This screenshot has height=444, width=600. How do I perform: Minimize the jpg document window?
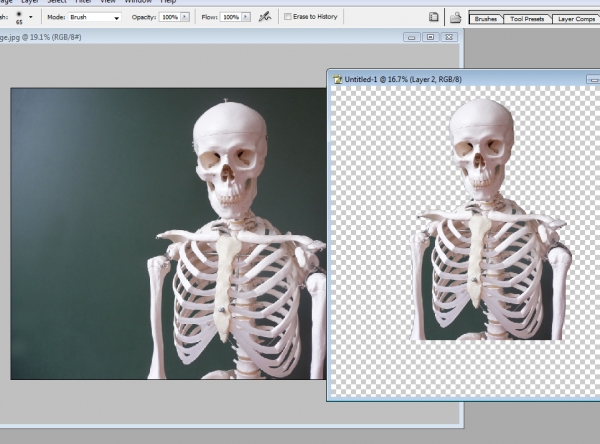coord(412,37)
